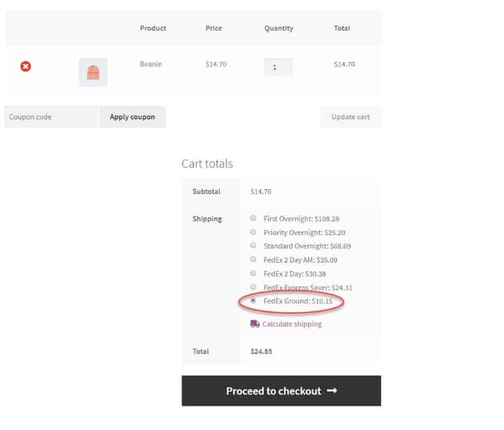This screenshot has height=430, width=504.
Task: Remove Beanie with the red X icon
Action: click(26, 66)
